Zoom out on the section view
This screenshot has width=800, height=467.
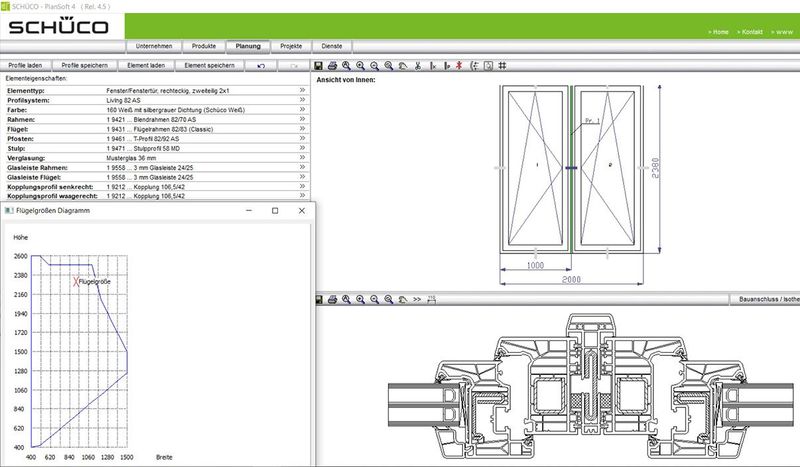click(x=374, y=299)
